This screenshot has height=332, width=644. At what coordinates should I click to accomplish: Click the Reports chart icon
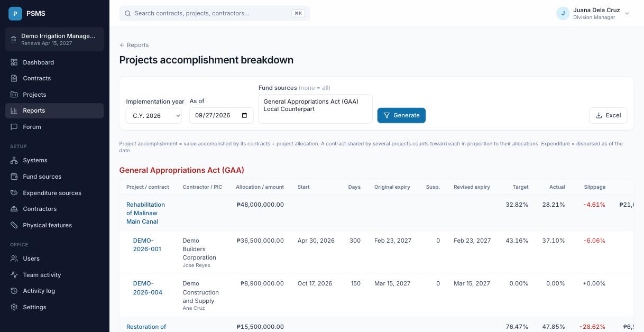[14, 110]
